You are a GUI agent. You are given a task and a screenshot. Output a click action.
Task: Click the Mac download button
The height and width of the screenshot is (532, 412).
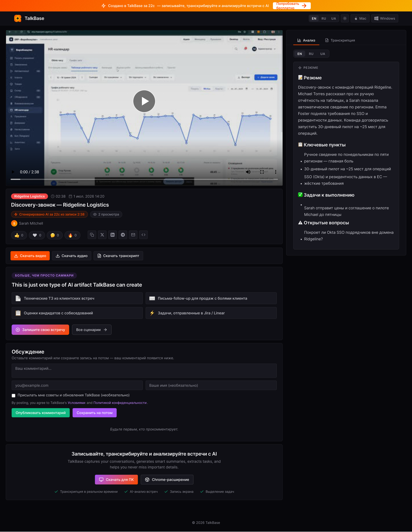click(x=360, y=18)
